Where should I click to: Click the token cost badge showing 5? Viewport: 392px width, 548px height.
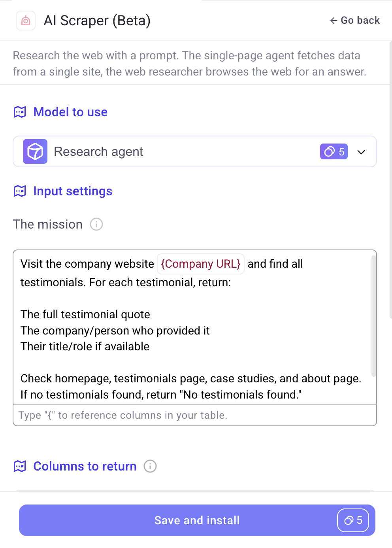[x=334, y=151]
